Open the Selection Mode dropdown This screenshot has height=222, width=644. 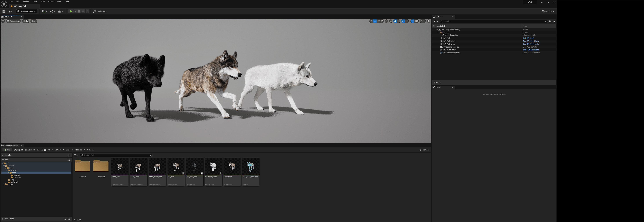coord(27,11)
